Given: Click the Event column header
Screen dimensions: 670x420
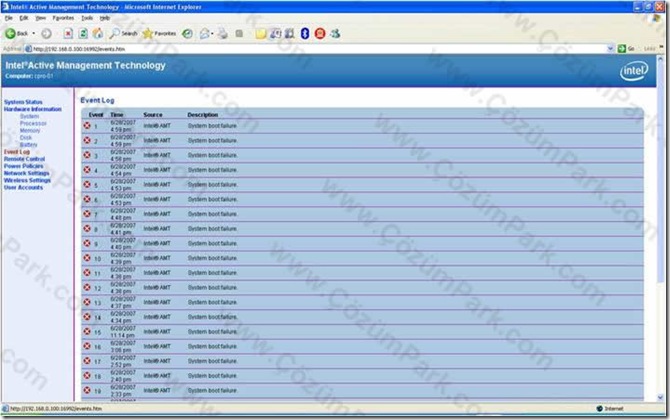Looking at the screenshot, I should point(96,115).
